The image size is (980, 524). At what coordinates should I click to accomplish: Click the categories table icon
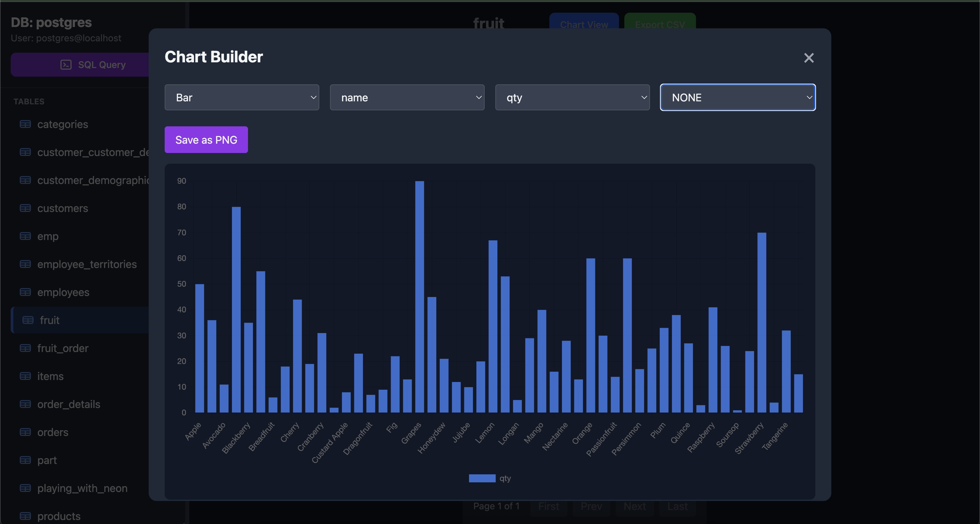pos(25,124)
